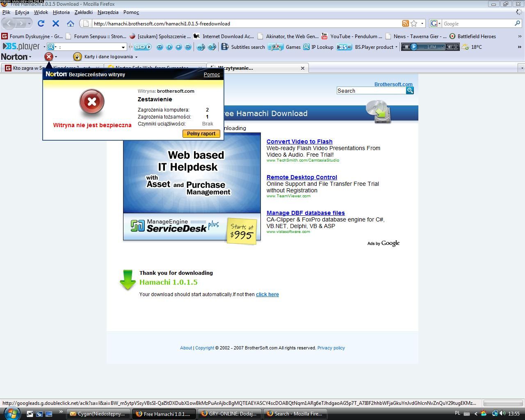
Task: Click the Brothersoft Search input field
Action: (x=371, y=91)
